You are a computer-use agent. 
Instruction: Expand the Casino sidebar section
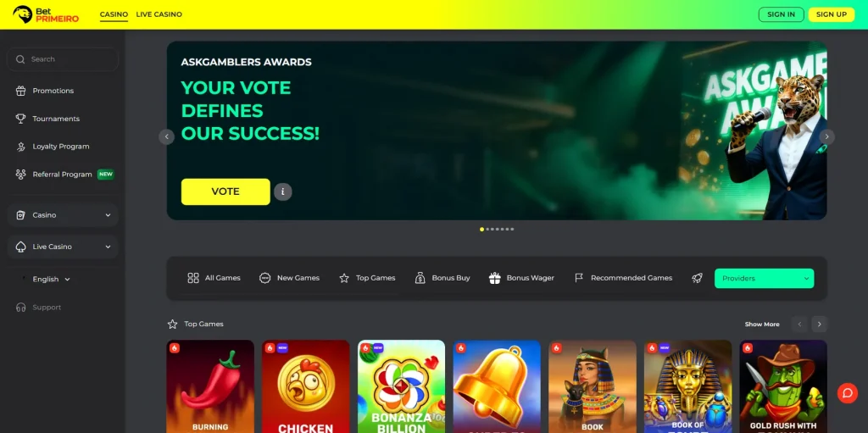[x=63, y=215]
